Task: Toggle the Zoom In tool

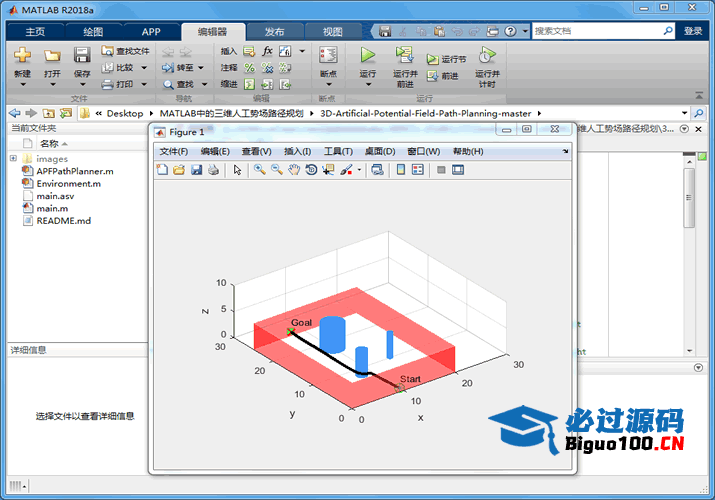Action: [x=260, y=170]
